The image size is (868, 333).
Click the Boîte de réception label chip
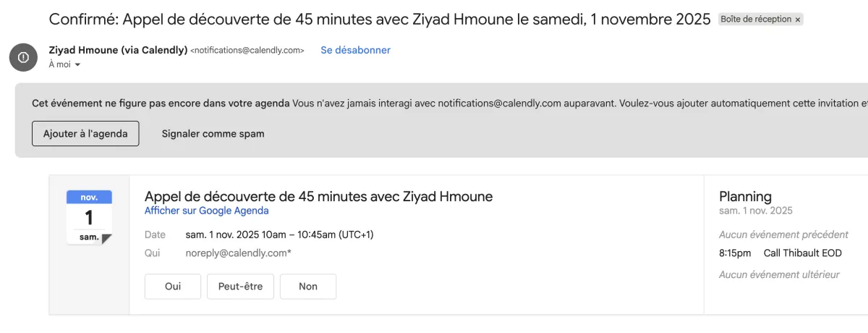pos(755,20)
